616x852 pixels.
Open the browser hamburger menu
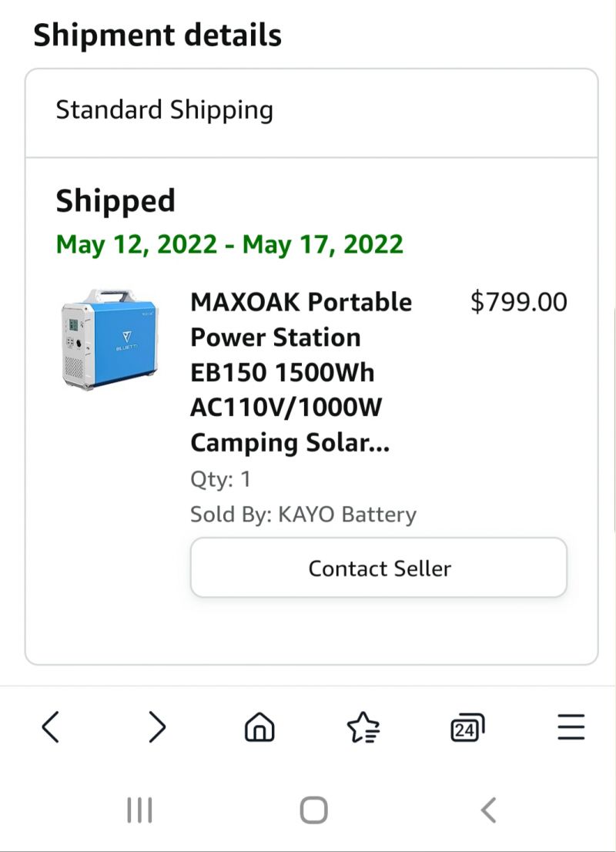pyautogui.click(x=571, y=727)
